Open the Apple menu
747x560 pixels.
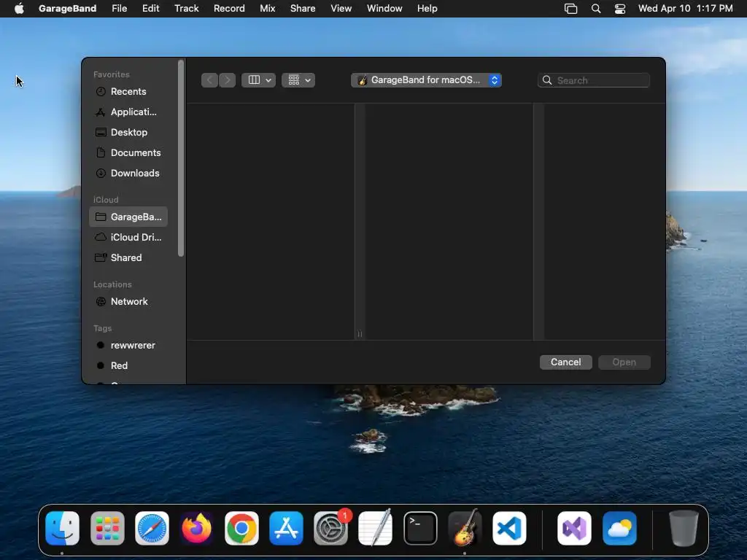pyautogui.click(x=19, y=9)
